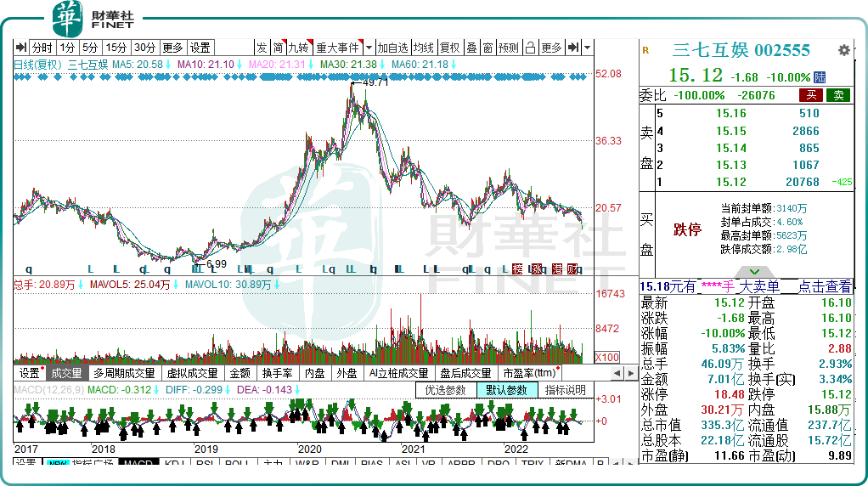Click sell level 5 price 15.16

point(730,114)
